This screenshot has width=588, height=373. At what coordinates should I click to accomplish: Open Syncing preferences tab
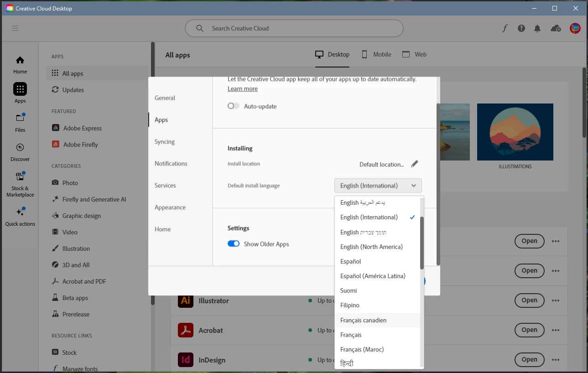tap(165, 142)
